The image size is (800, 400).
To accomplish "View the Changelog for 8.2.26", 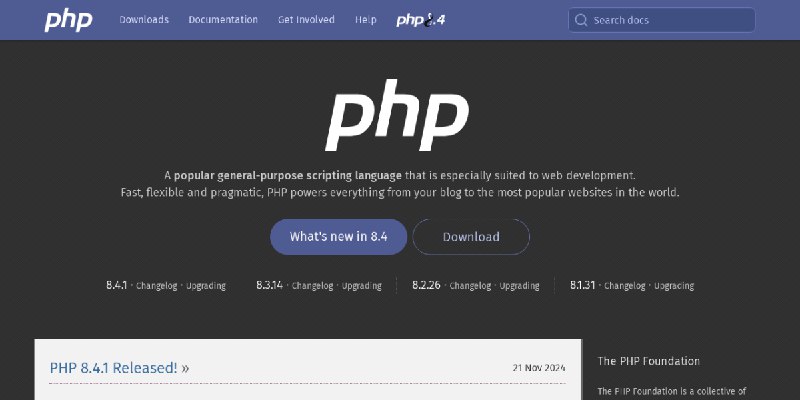I will (470, 286).
